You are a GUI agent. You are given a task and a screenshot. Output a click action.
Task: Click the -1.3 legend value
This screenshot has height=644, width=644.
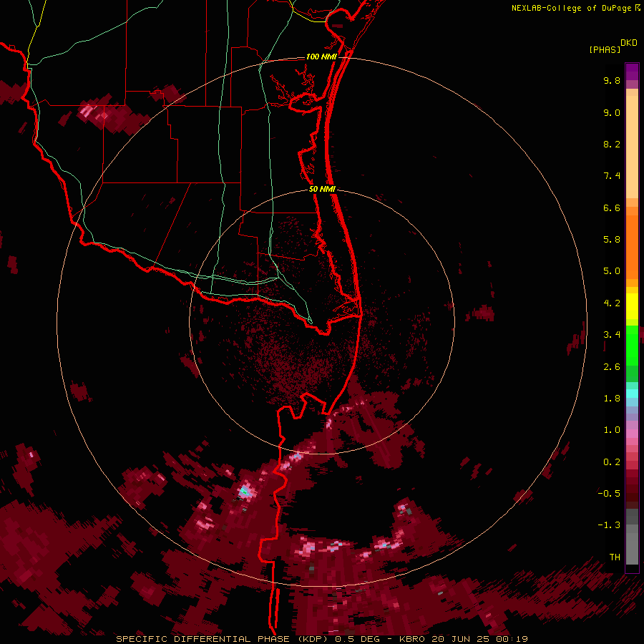[x=609, y=525]
